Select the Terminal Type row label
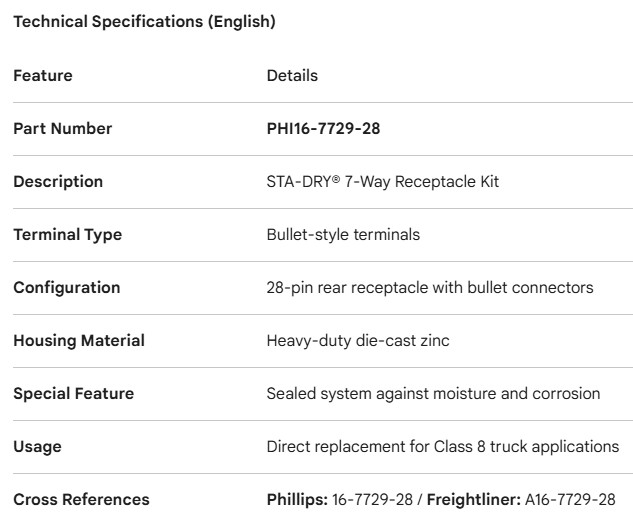633x520 pixels. pos(67,234)
